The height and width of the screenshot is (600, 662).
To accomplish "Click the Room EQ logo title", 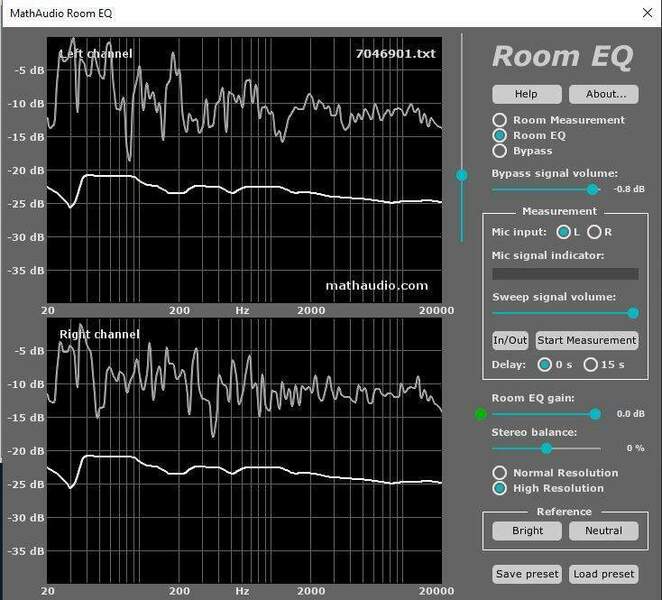I will (563, 57).
